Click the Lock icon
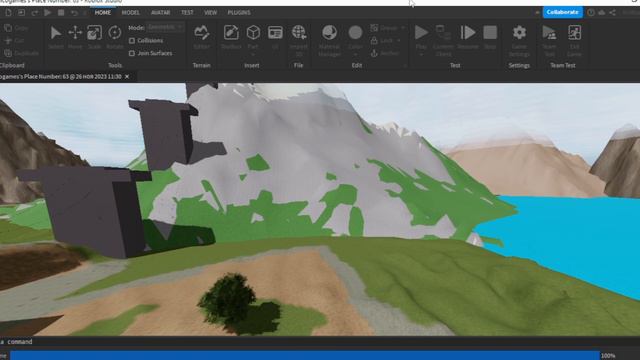The height and width of the screenshot is (360, 640). (x=374, y=40)
